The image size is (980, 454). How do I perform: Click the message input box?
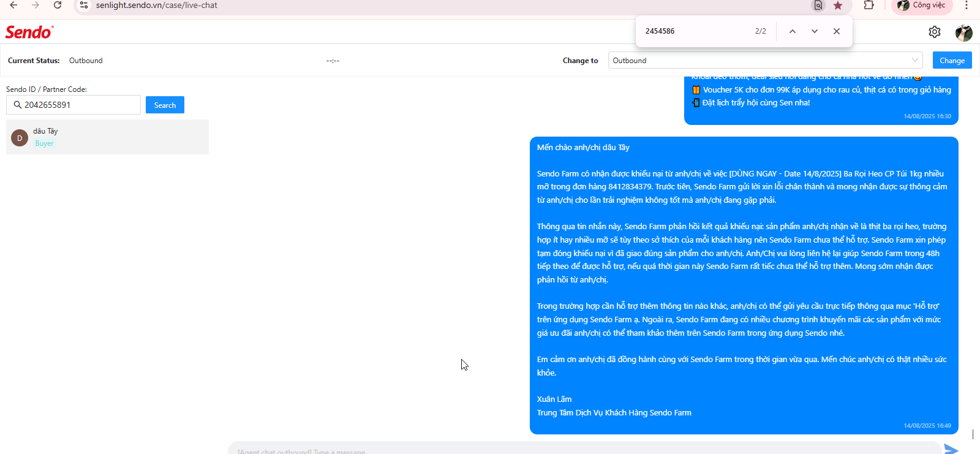pyautogui.click(x=585, y=448)
